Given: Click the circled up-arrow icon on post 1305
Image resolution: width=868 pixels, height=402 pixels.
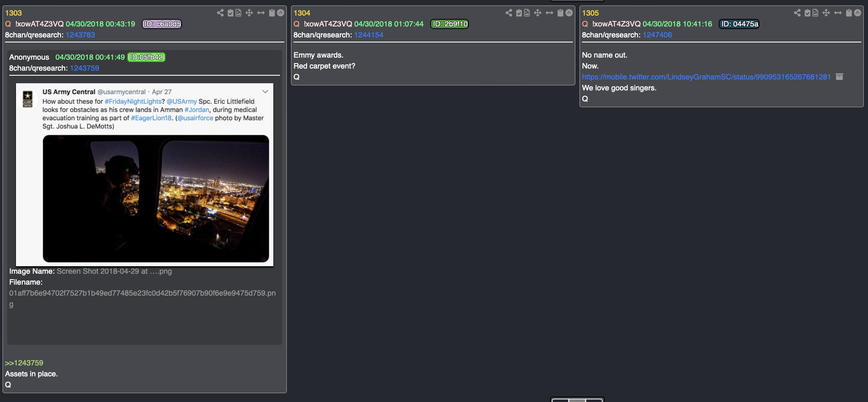Looking at the screenshot, I should tap(857, 13).
